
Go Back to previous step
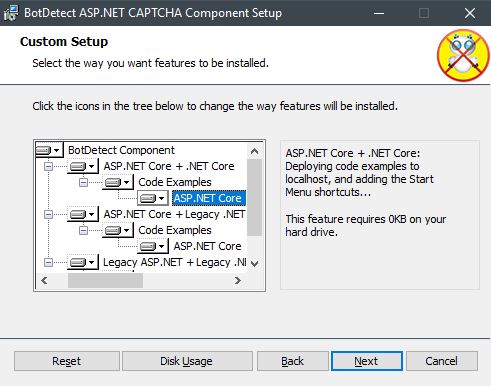292,361
